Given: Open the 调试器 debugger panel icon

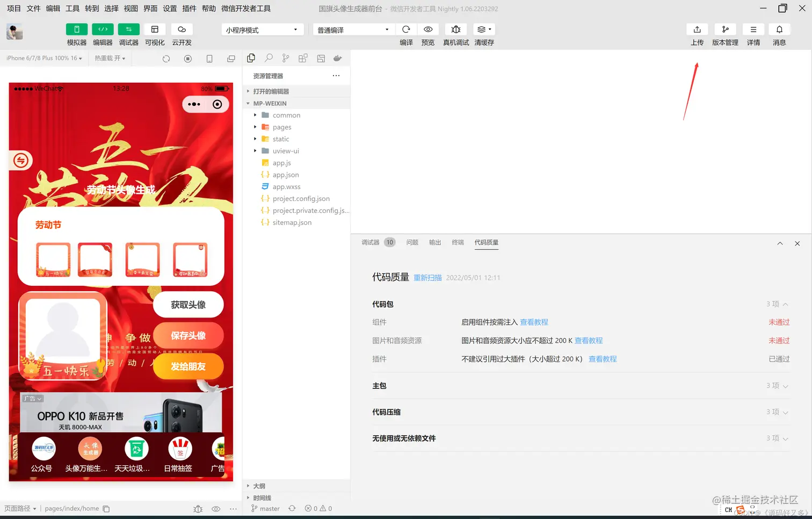Looking at the screenshot, I should pyautogui.click(x=128, y=29).
